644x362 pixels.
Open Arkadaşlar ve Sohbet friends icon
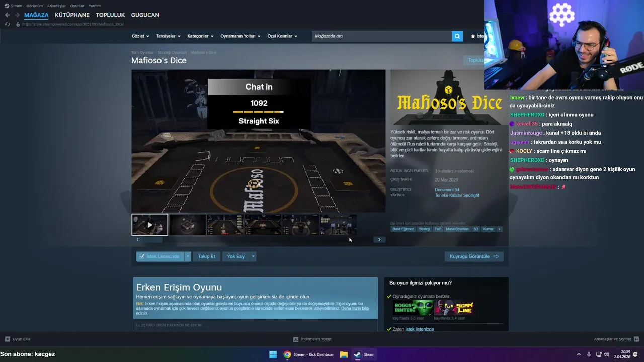coord(636,339)
